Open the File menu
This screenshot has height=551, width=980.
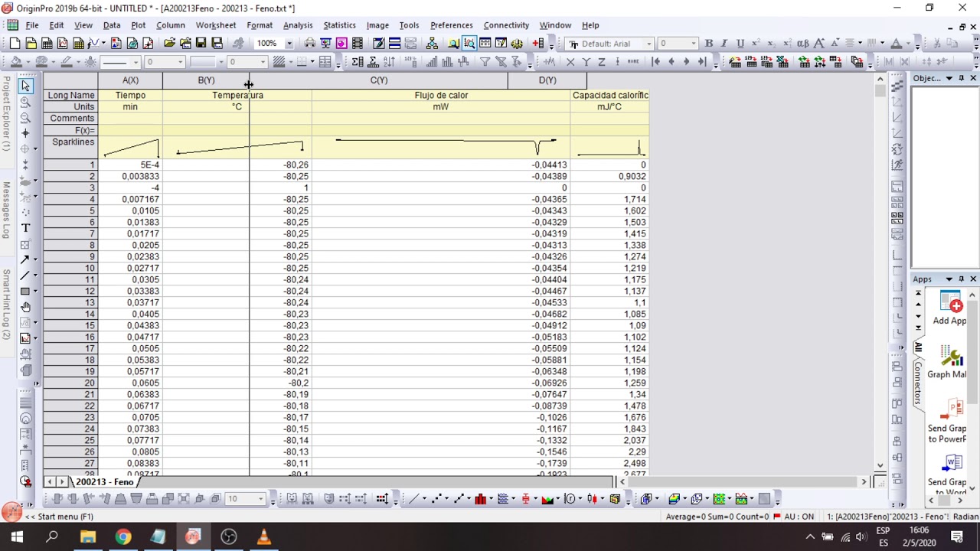pos(31,25)
